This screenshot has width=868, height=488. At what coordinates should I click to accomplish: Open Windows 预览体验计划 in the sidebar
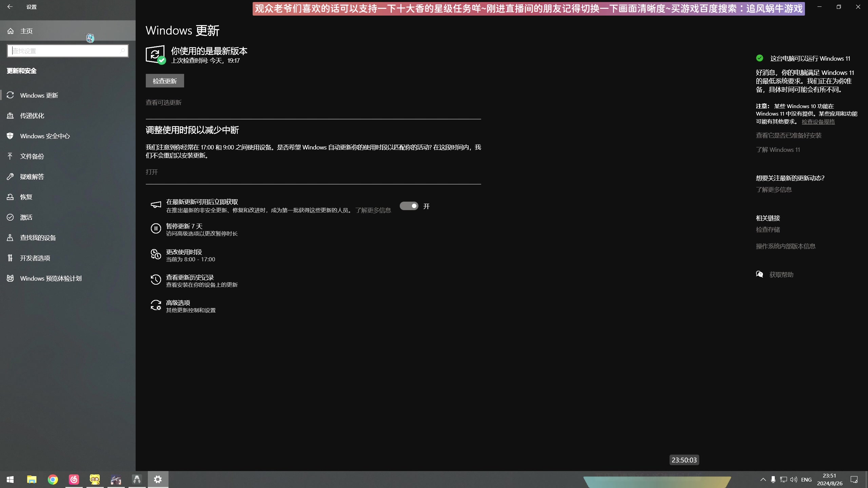(68, 278)
